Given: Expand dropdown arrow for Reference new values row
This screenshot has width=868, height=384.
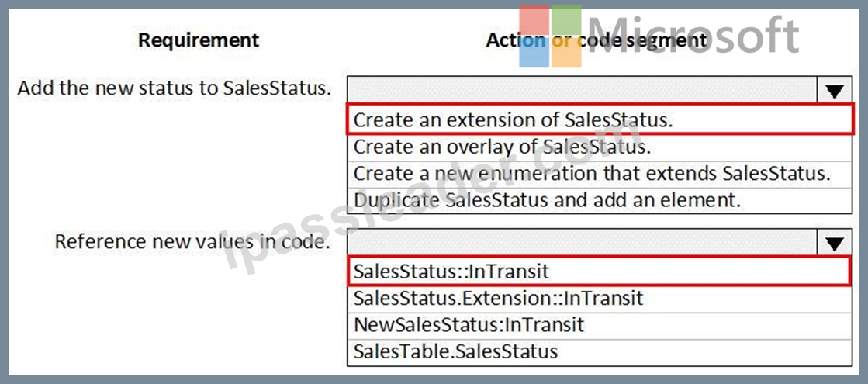Looking at the screenshot, I should click(x=834, y=242).
